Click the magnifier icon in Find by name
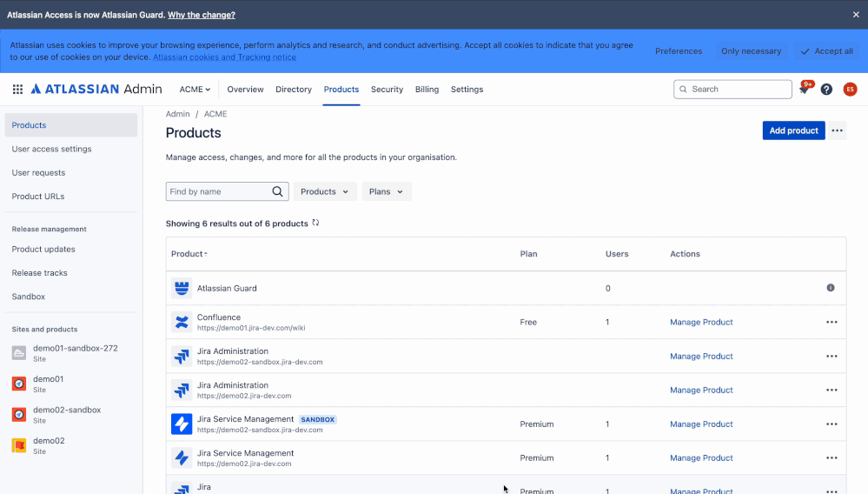 click(x=277, y=191)
